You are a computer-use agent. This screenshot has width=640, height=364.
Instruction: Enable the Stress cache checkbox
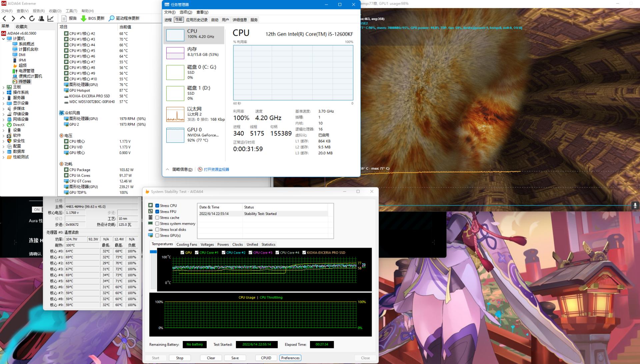[x=157, y=218]
